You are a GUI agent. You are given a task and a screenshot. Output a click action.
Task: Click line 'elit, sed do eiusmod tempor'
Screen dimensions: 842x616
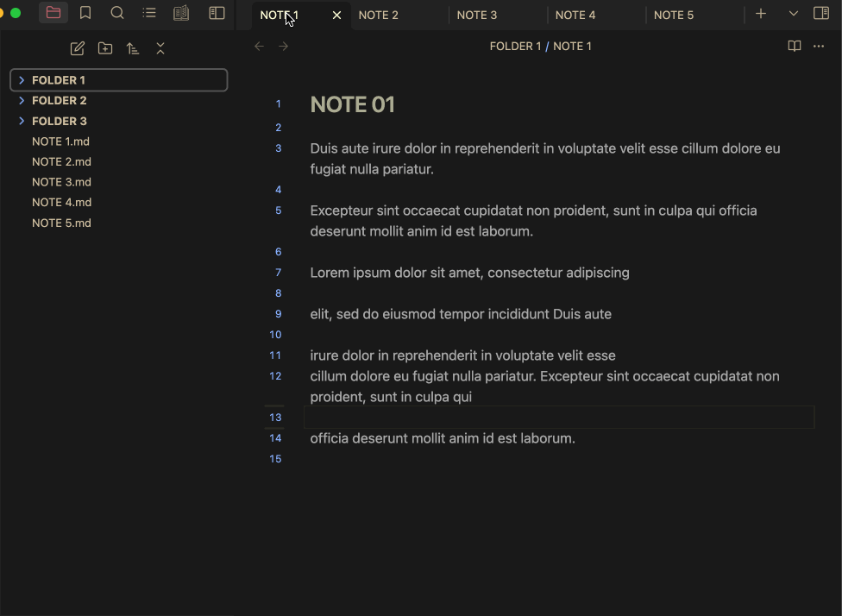(461, 314)
